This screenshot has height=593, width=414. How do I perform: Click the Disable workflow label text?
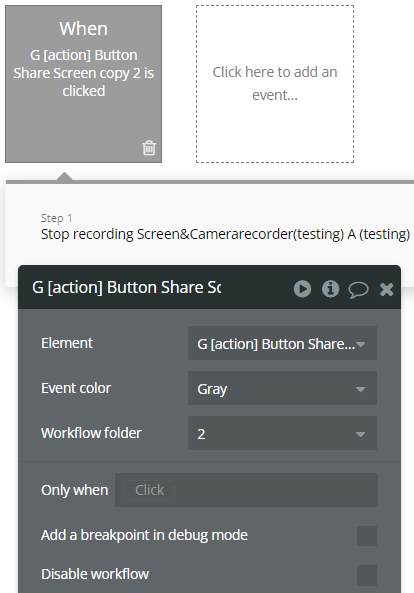pos(95,574)
